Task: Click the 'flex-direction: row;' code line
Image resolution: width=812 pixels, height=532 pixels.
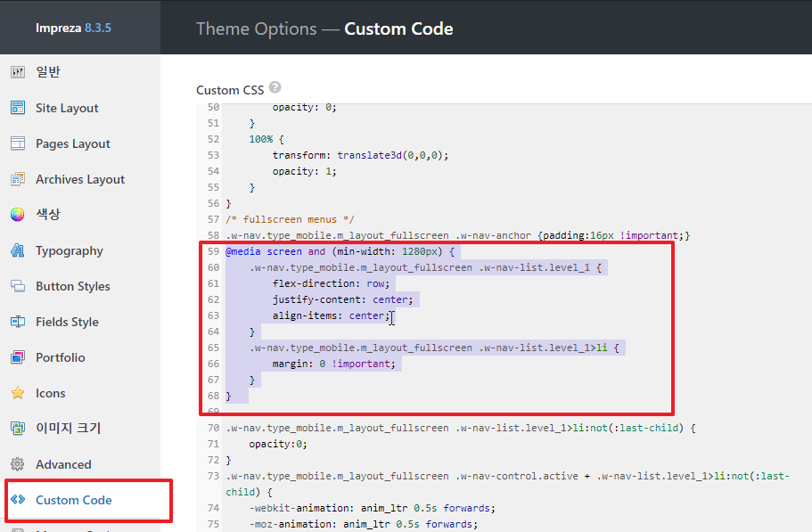Action: coord(331,283)
